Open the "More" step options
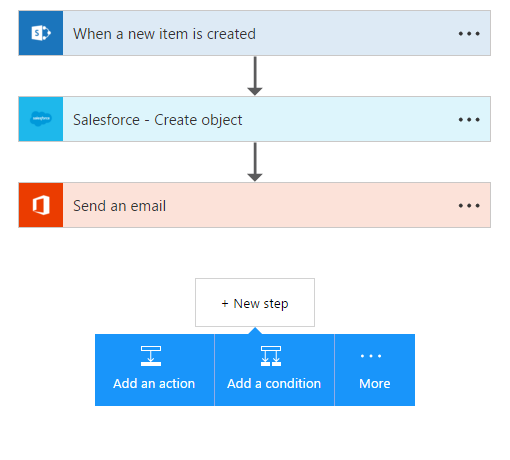Viewport: 510px width, 460px height. point(375,370)
